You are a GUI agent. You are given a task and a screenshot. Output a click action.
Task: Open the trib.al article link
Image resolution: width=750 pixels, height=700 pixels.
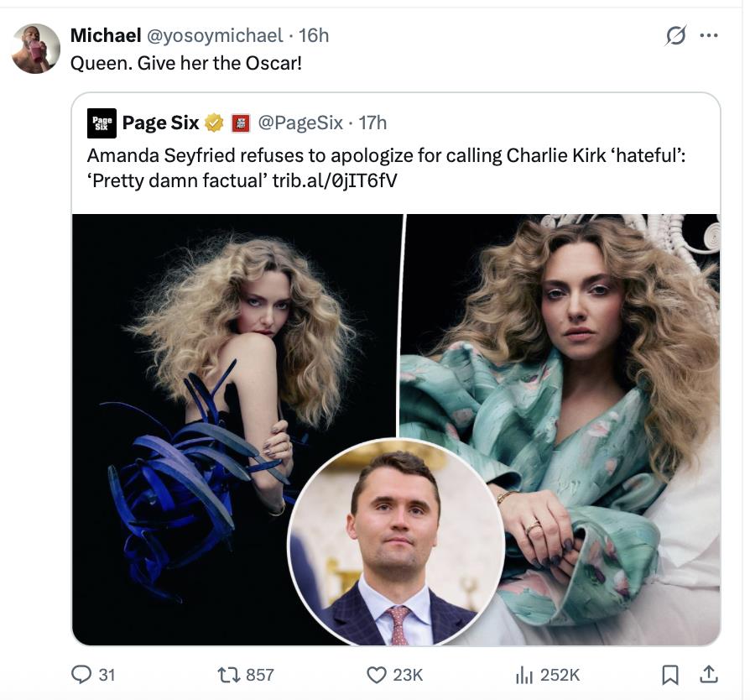335,180
